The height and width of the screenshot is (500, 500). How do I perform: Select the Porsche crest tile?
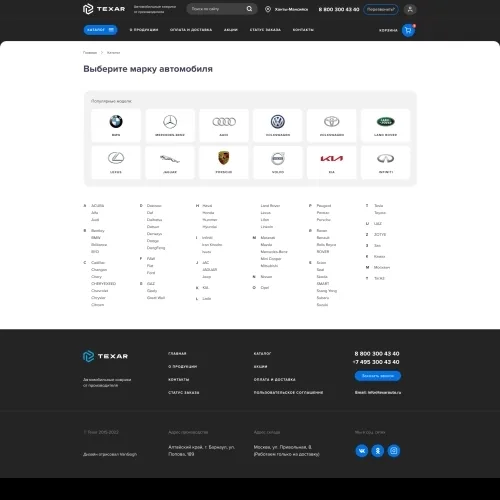224,162
